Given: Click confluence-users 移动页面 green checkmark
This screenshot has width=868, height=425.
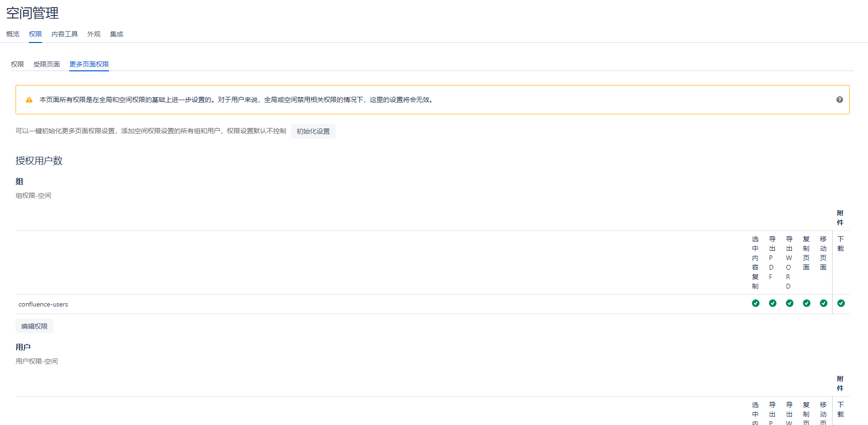Looking at the screenshot, I should click(823, 303).
